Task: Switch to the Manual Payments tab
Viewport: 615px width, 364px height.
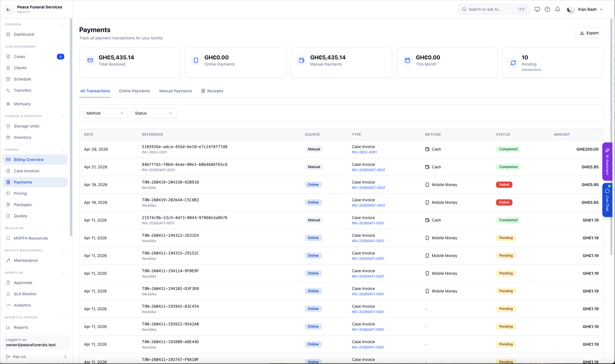Action: click(x=176, y=91)
